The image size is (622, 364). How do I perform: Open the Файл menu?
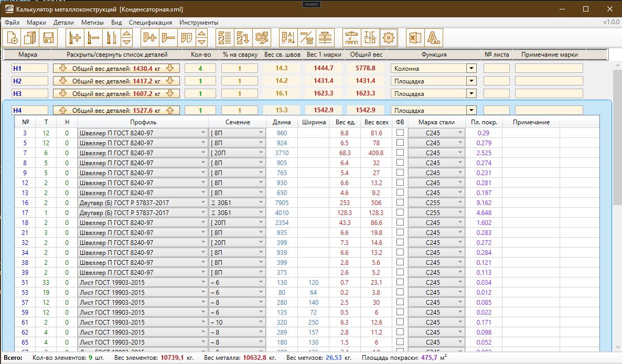tap(12, 23)
